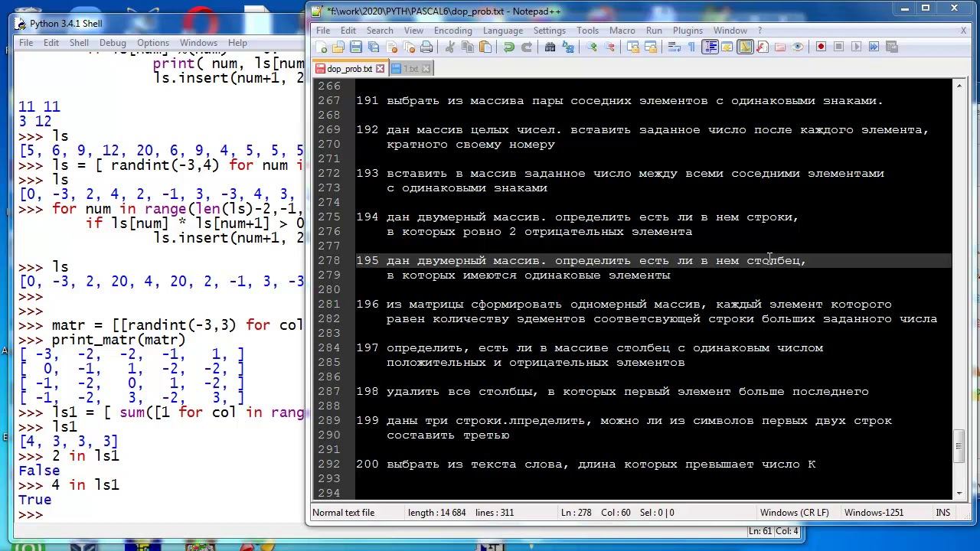The height and width of the screenshot is (551, 980).
Task: Click the New file icon in Notepad++
Action: (322, 47)
